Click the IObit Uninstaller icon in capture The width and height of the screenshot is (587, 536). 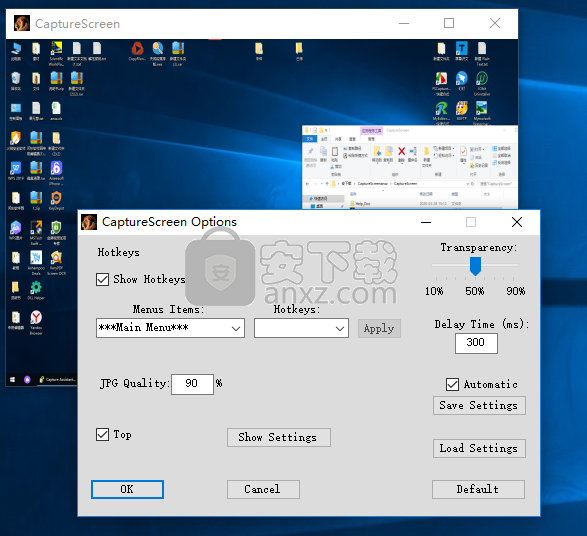click(482, 79)
